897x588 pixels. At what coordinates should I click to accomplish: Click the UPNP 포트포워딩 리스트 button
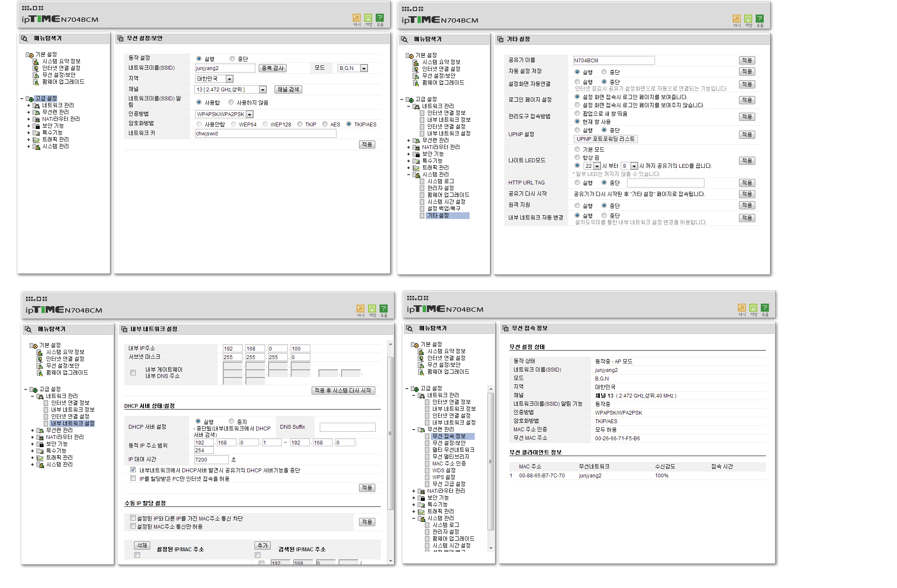pos(605,139)
